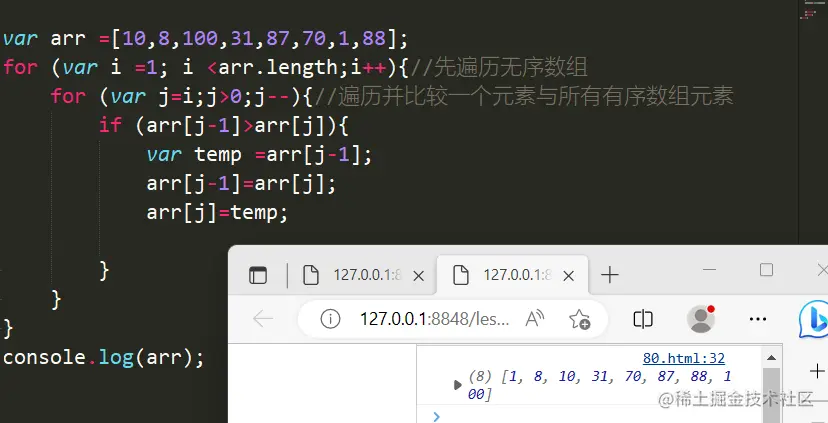This screenshot has height=423, width=828.
Task: Expand the logged array of 8 items
Action: pos(457,385)
